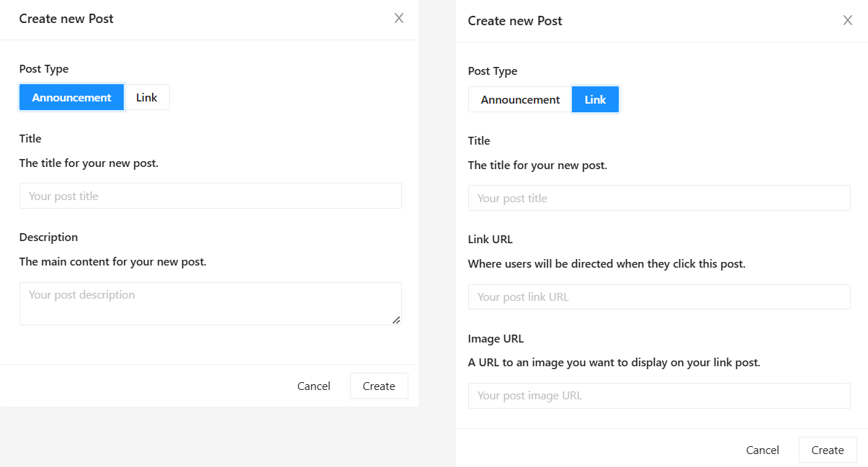868x467 pixels.
Task: Switch to Link post type in left dialog
Action: [147, 97]
